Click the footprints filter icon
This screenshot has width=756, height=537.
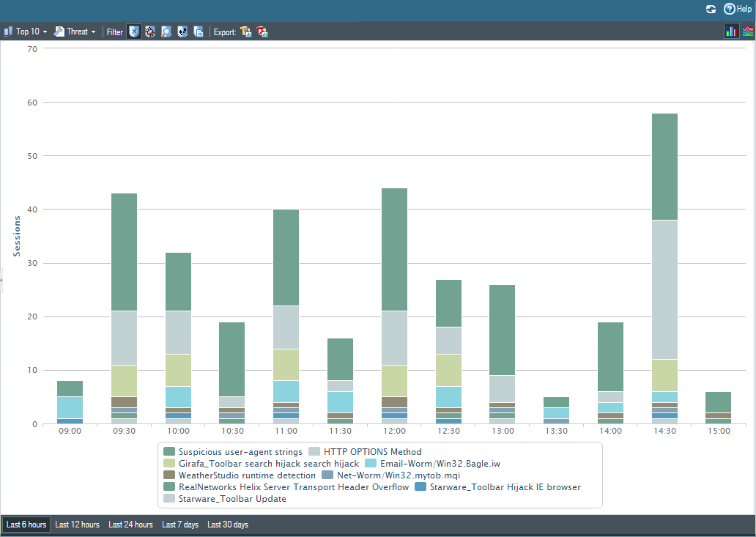[x=182, y=32]
